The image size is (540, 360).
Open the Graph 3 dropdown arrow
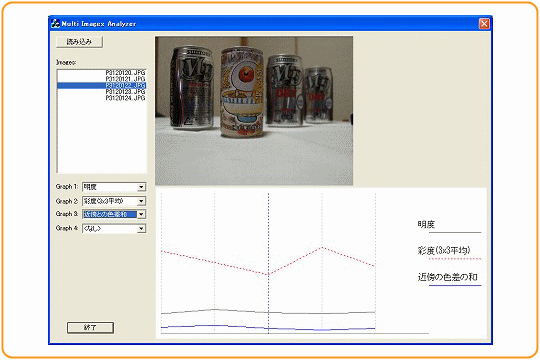[141, 214]
